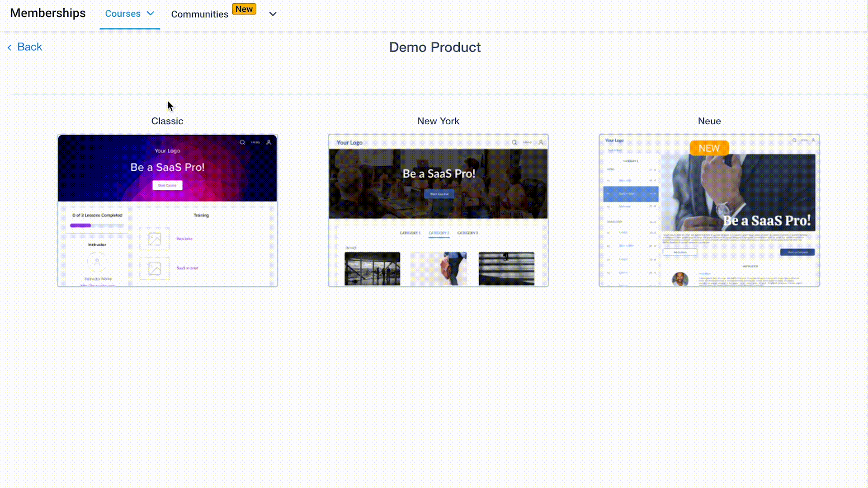The width and height of the screenshot is (868, 488).
Task: Click the user icon in New York preview
Action: (x=541, y=142)
